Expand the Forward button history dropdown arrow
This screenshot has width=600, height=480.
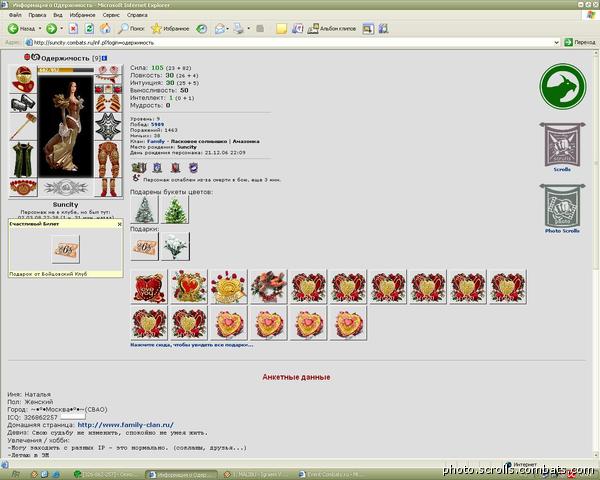(x=61, y=29)
